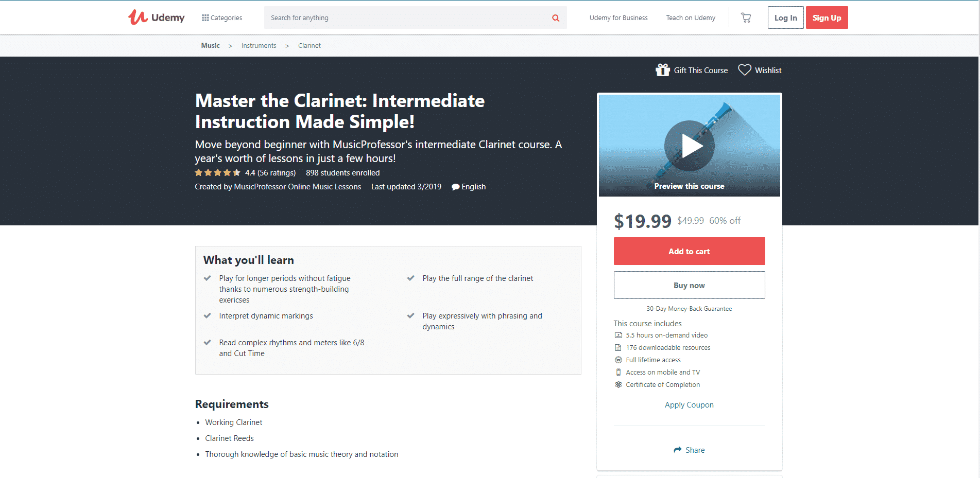Go to the Instruments breadcrumb
The height and width of the screenshot is (478, 980).
259,45
